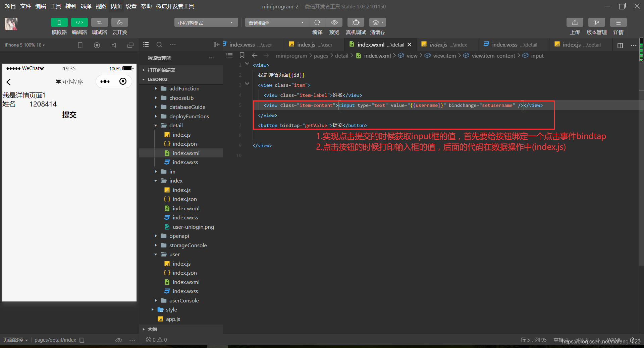The width and height of the screenshot is (644, 348).
Task: Click view.item-content in breadcrumb
Action: click(x=493, y=56)
